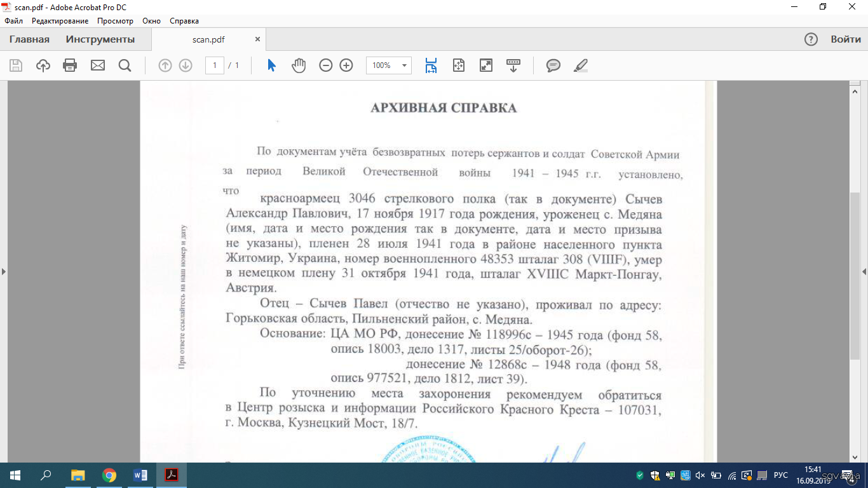
Task: Open the Windows Start menu
Action: pos(15,475)
